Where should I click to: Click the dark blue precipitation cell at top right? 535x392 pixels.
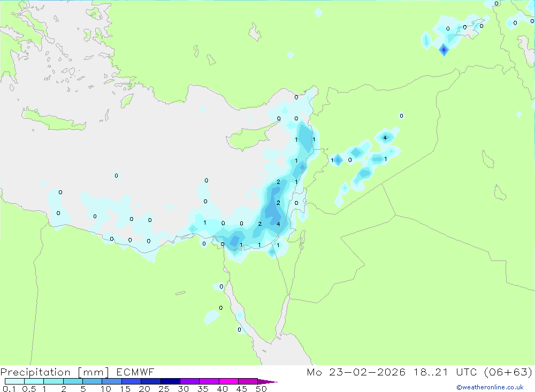pos(444,50)
